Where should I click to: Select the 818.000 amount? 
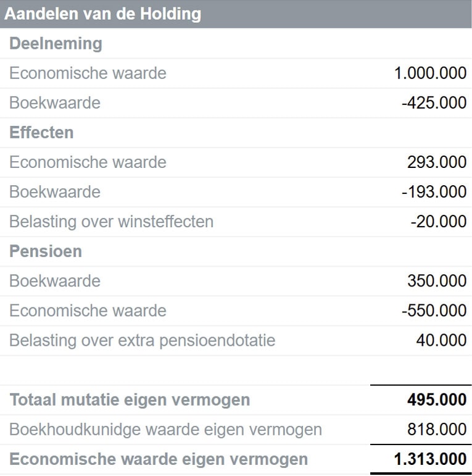(x=437, y=429)
